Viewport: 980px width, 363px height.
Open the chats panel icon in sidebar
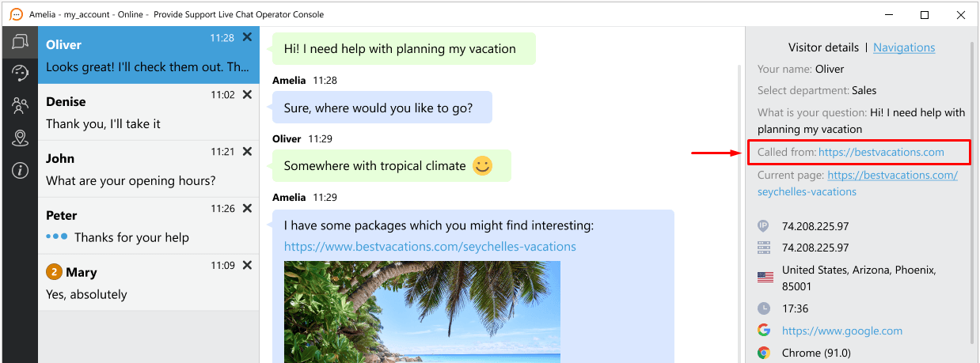(x=20, y=42)
